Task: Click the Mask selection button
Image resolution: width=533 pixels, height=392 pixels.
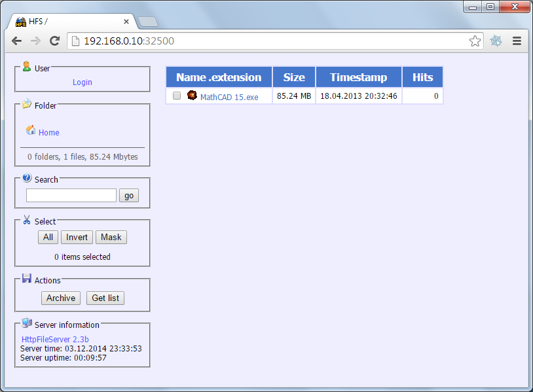Action: 111,237
